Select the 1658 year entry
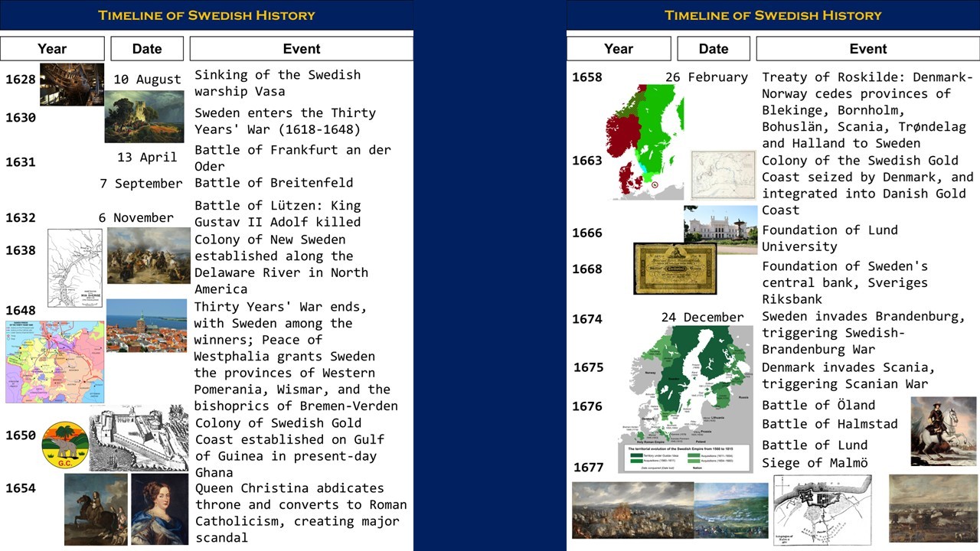Screen dimensions: 980x551 click(587, 77)
